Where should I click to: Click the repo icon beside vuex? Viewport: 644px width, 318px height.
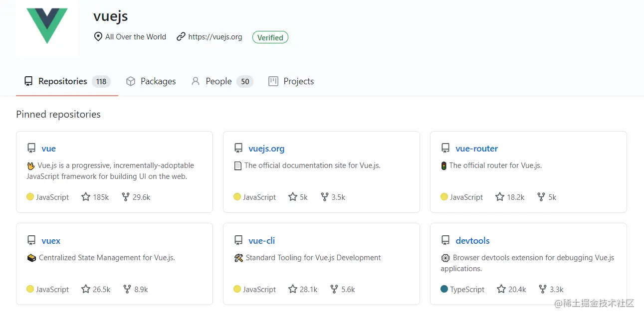(x=31, y=241)
